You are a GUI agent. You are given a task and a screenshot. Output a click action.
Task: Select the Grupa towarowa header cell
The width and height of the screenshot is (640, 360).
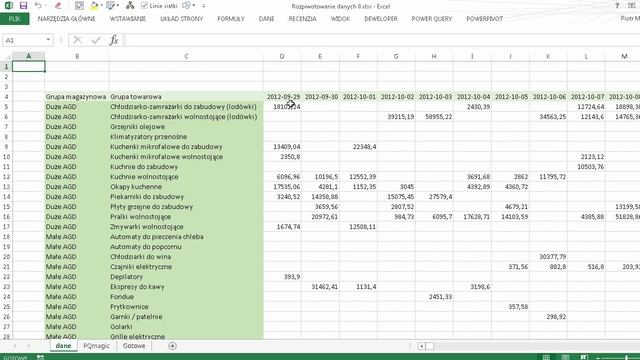click(186, 97)
